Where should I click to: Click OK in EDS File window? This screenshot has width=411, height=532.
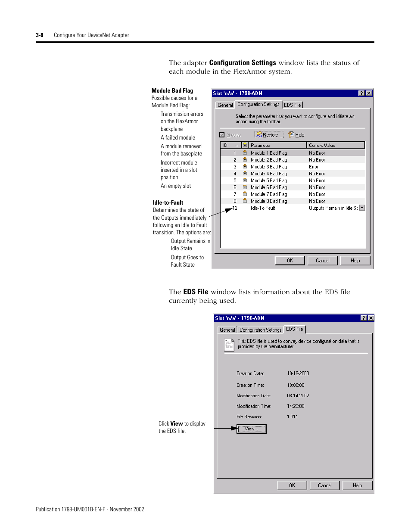click(x=292, y=485)
